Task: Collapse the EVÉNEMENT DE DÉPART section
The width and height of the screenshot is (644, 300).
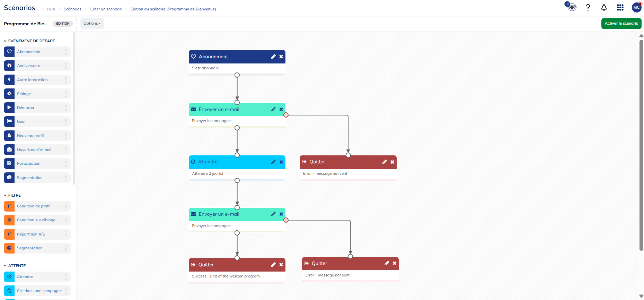Action: pos(5,41)
